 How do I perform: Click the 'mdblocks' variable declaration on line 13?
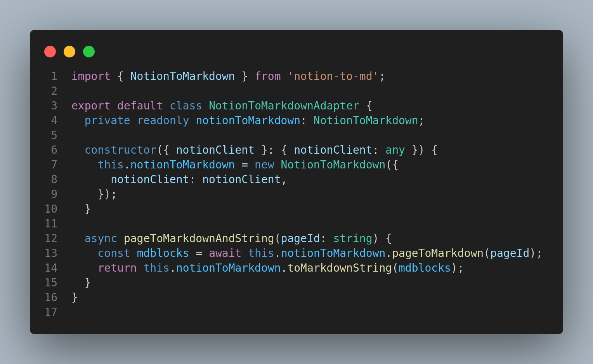click(163, 253)
